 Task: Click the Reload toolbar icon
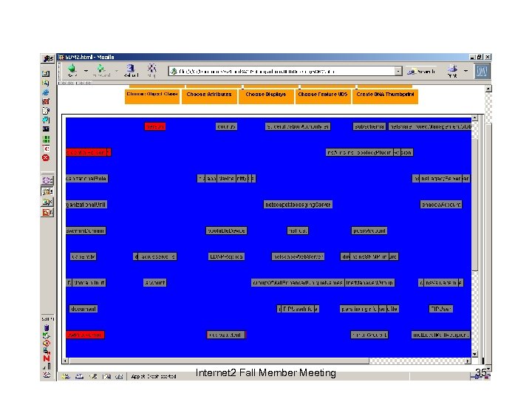pyautogui.click(x=131, y=70)
